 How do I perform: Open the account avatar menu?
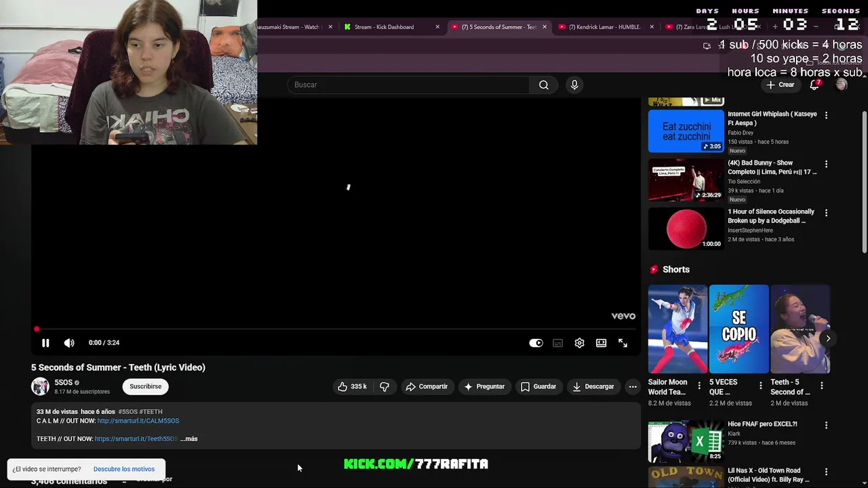pos(842,85)
